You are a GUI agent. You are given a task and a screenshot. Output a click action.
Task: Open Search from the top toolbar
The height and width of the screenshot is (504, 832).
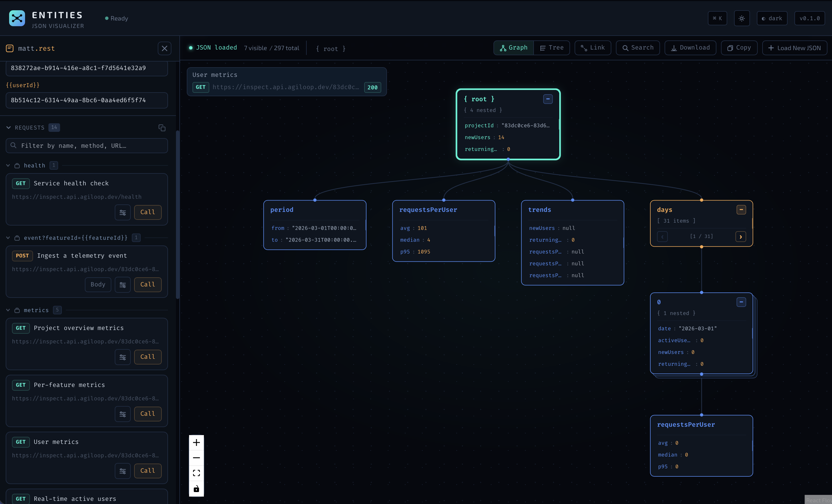click(x=638, y=48)
